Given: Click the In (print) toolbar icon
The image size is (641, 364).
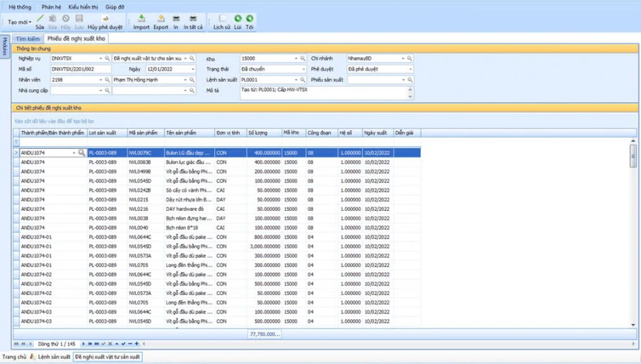Looking at the screenshot, I should pos(176,19).
